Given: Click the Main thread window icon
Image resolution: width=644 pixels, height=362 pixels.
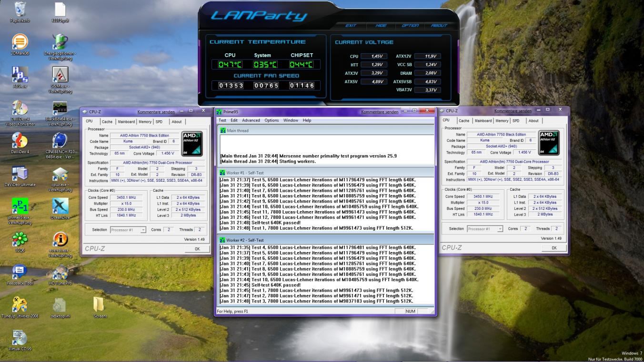Looking at the screenshot, I should (222, 130).
